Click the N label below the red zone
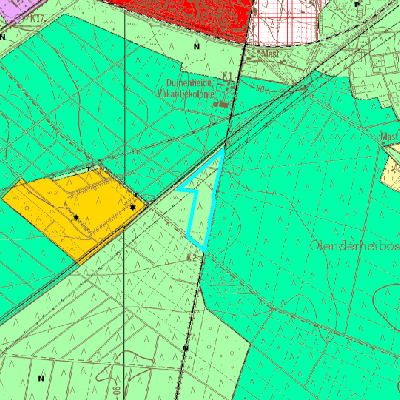Image resolution: width=400 pixels, height=400 pixels. [197, 46]
